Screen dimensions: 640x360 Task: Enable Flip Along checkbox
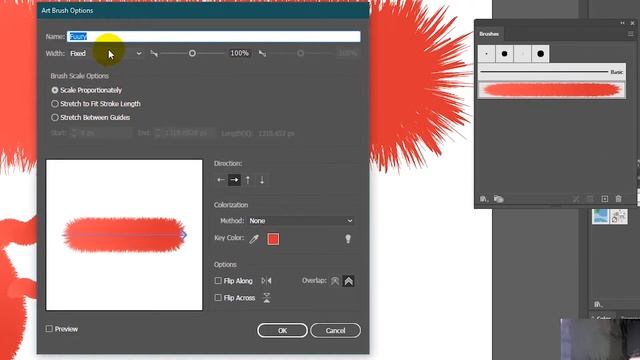pyautogui.click(x=218, y=281)
